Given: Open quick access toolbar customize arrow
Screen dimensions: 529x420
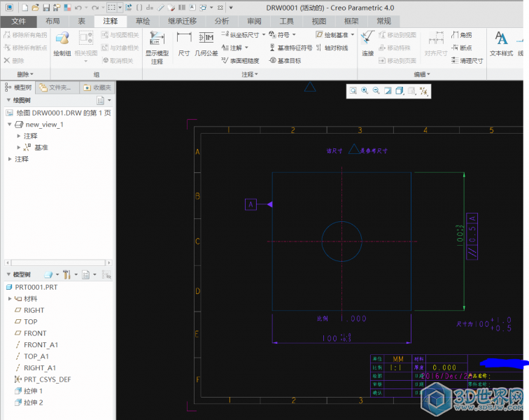Looking at the screenshot, I should 231,8.
